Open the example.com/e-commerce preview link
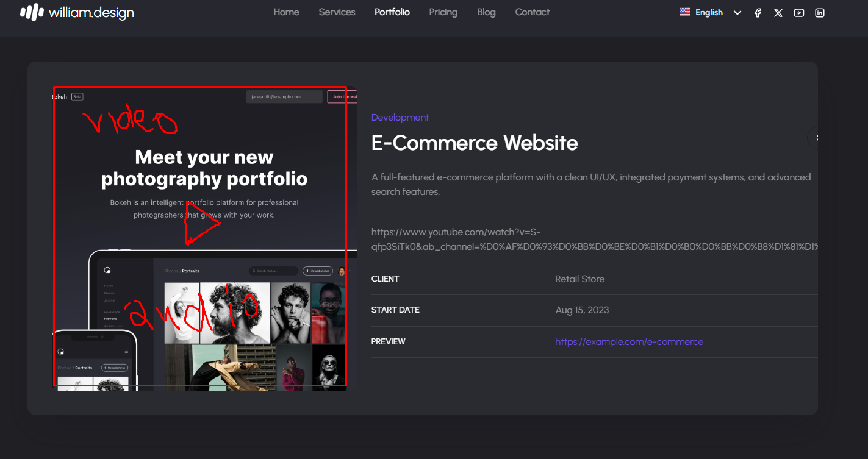868x459 pixels. (629, 342)
